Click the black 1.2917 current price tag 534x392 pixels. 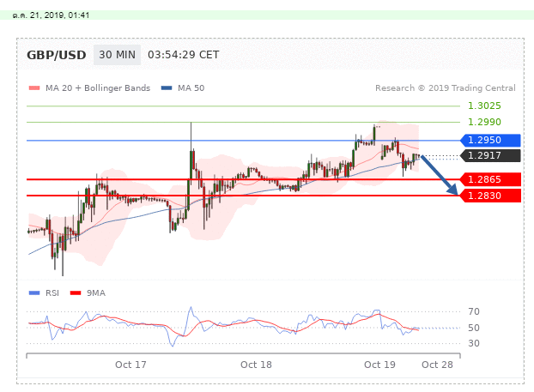[x=490, y=156]
